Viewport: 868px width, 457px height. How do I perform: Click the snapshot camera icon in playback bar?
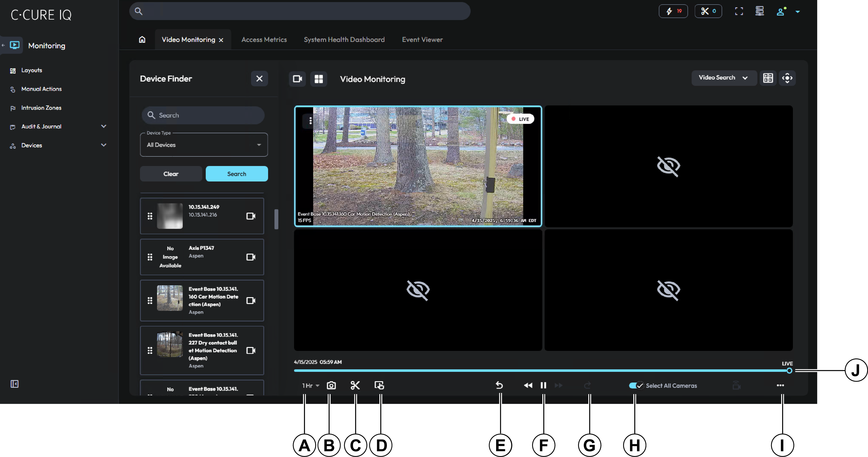pos(331,385)
